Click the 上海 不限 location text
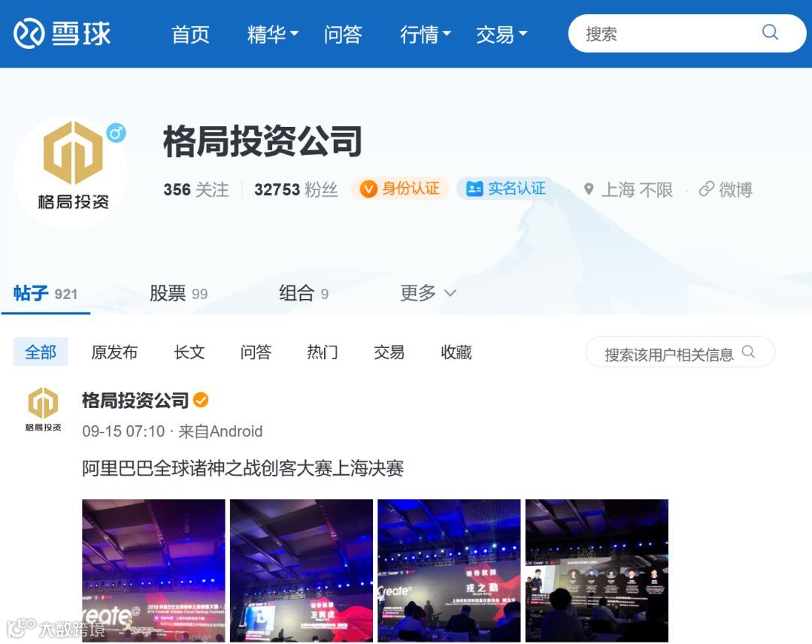 click(637, 189)
